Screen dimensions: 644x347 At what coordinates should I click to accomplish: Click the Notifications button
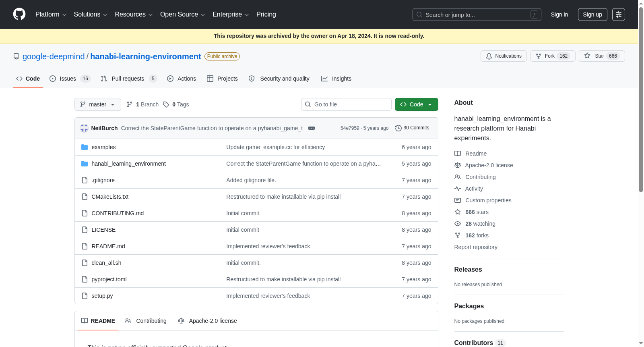click(x=504, y=56)
